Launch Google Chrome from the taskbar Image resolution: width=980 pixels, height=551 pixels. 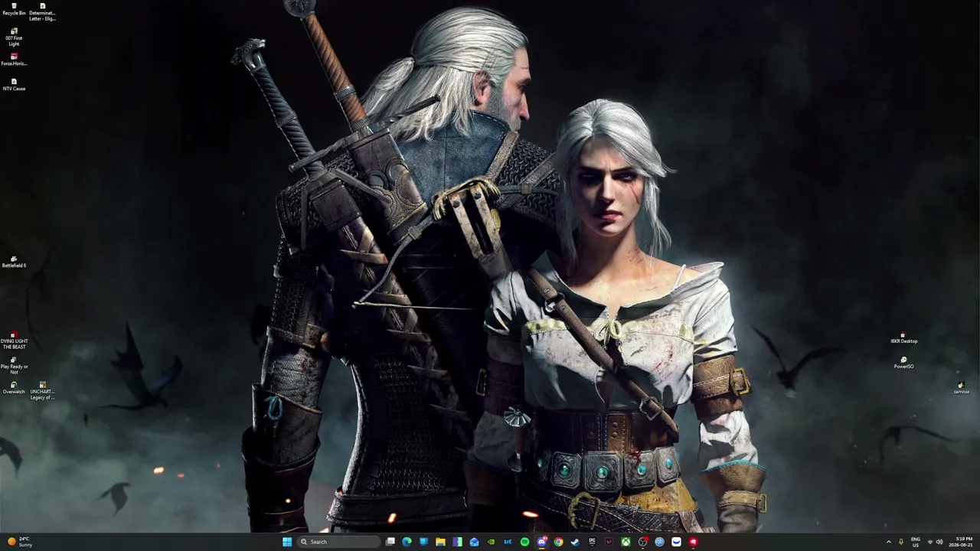click(x=558, y=542)
